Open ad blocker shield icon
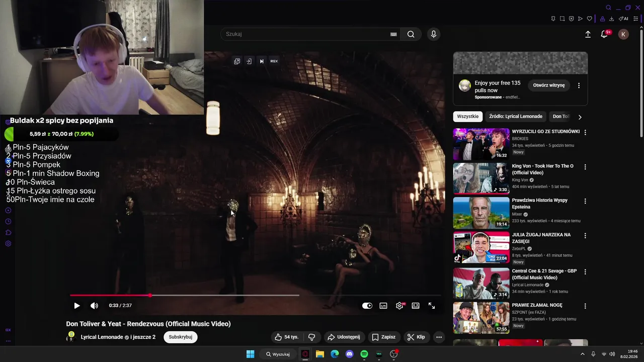The image size is (644, 362). pyautogui.click(x=571, y=19)
